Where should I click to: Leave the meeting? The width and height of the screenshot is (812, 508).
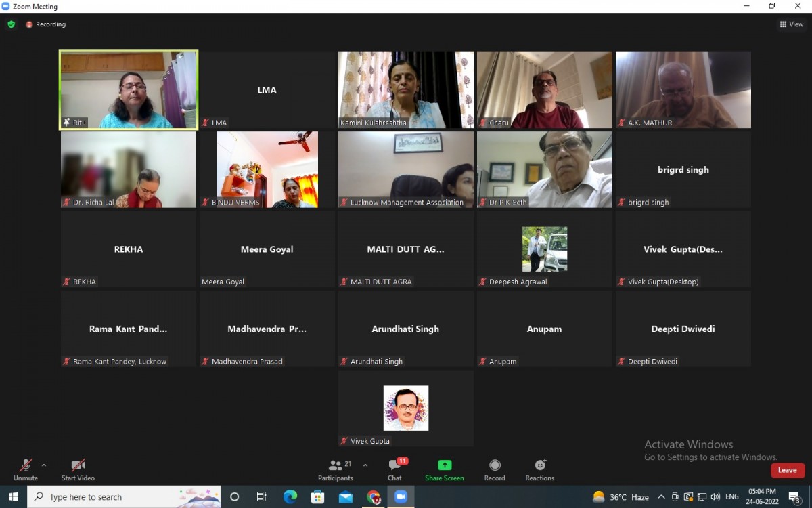pos(788,470)
